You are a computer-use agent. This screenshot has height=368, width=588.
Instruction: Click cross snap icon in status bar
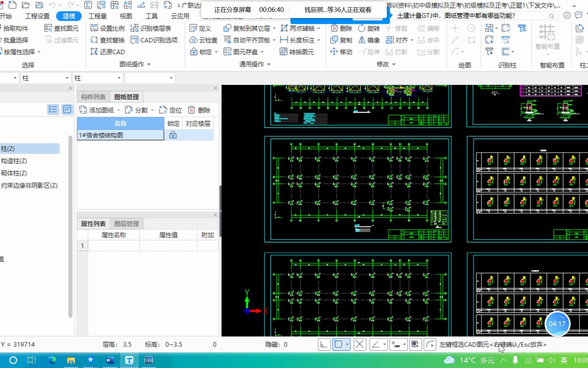pos(359,344)
